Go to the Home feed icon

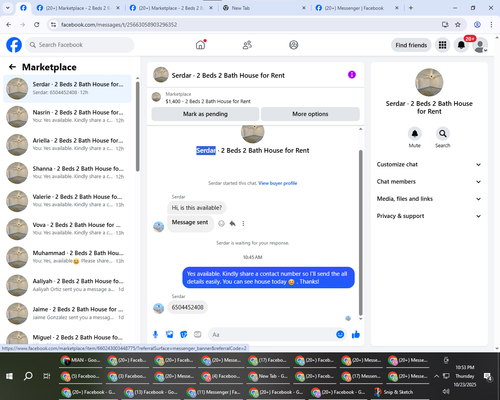click(x=200, y=45)
